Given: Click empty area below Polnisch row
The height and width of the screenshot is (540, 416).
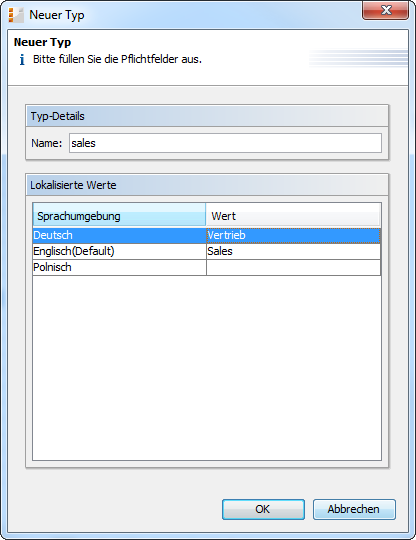Looking at the screenshot, I should click(207, 367).
